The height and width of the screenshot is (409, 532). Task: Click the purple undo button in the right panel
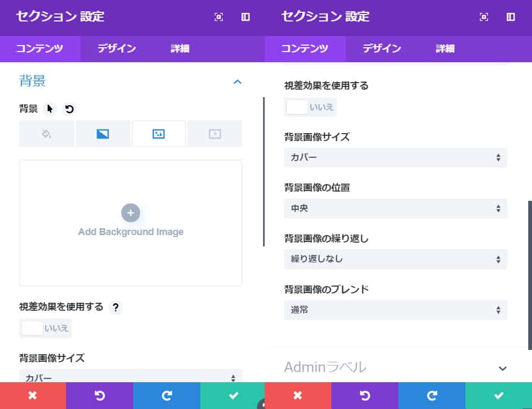point(365,396)
